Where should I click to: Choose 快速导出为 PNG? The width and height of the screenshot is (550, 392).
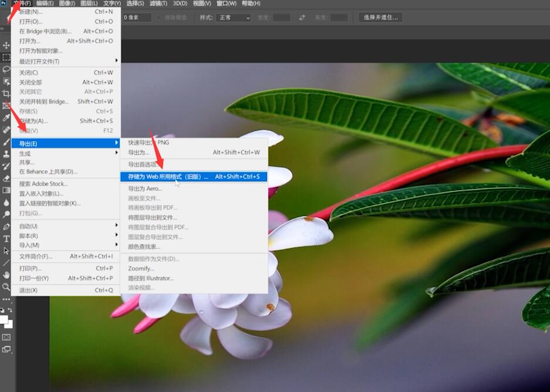pyautogui.click(x=194, y=143)
